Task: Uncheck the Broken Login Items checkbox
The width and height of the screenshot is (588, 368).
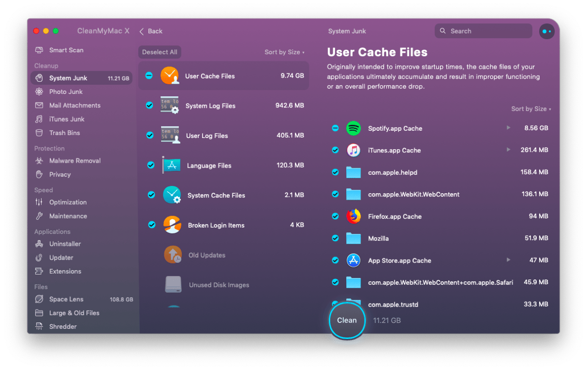Action: [152, 225]
